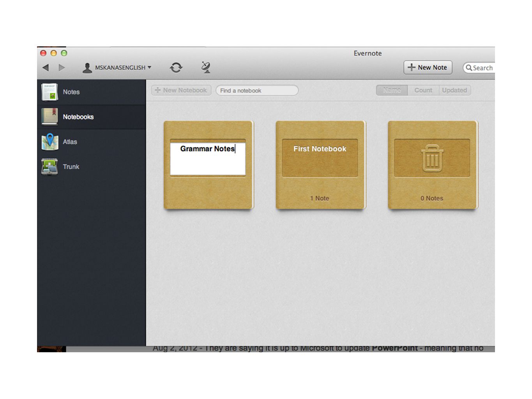Image resolution: width=532 pixels, height=399 pixels.
Task: Select Notebooks in the sidebar
Action: click(x=92, y=117)
